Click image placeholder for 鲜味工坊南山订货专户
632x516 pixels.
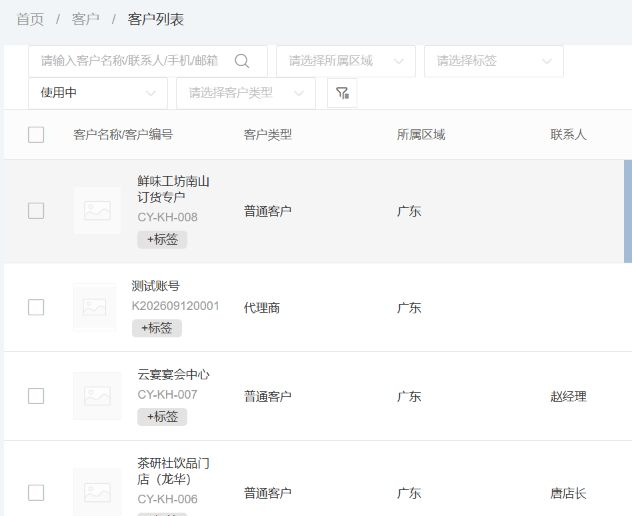97,210
